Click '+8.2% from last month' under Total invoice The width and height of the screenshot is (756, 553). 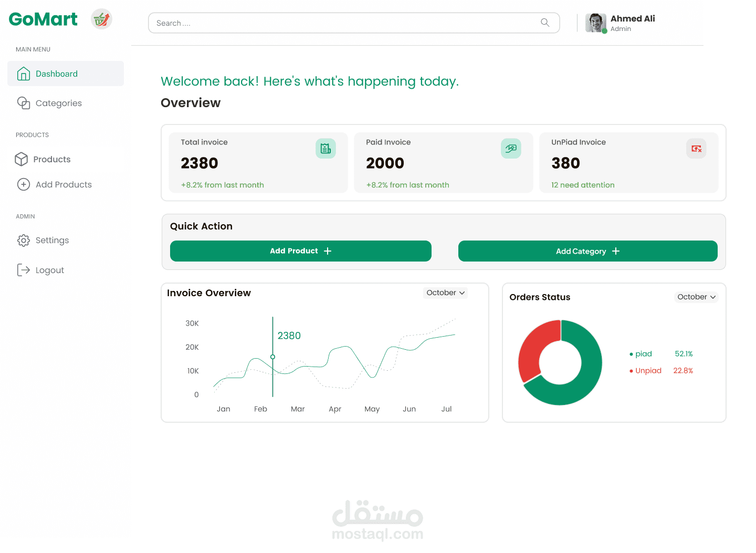[223, 185]
